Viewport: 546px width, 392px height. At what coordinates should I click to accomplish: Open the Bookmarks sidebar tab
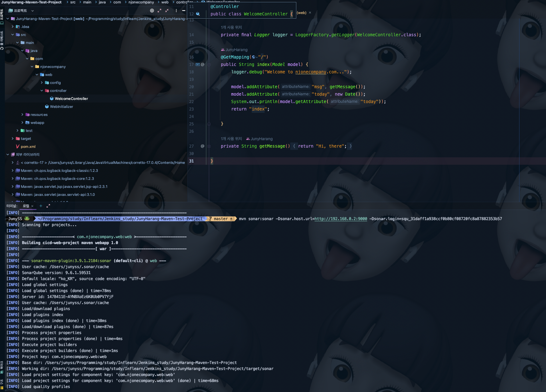[2, 367]
